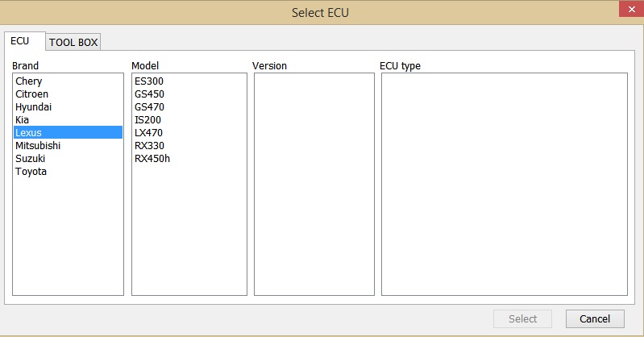
Task: Select Kia brand entry
Action: click(x=23, y=120)
